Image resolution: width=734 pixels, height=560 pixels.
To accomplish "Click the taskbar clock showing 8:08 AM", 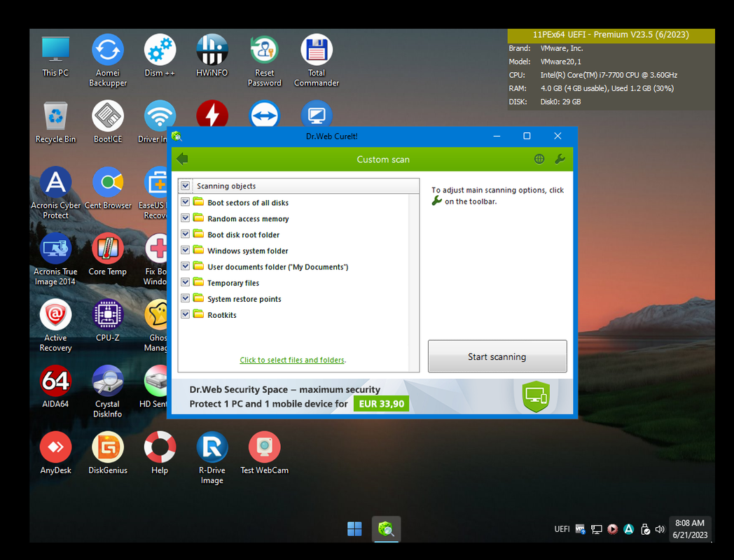I will point(690,529).
